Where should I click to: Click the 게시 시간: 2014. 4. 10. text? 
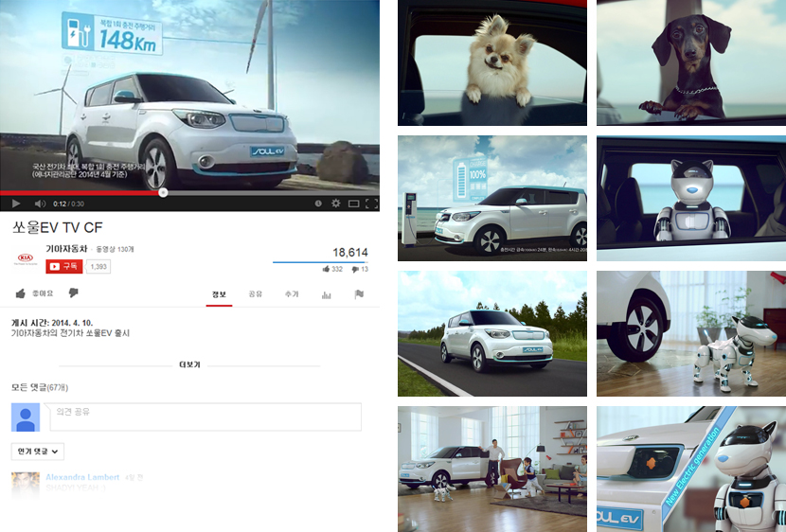52,323
